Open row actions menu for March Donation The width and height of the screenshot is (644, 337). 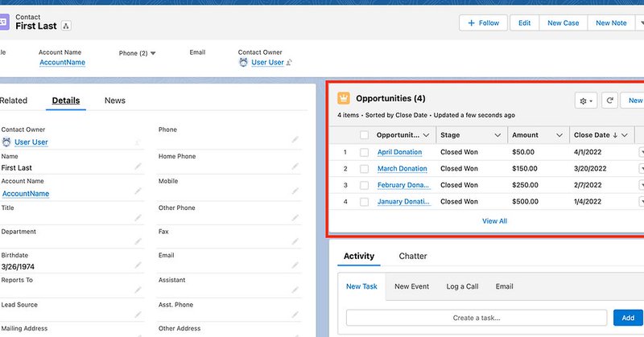[x=642, y=169]
